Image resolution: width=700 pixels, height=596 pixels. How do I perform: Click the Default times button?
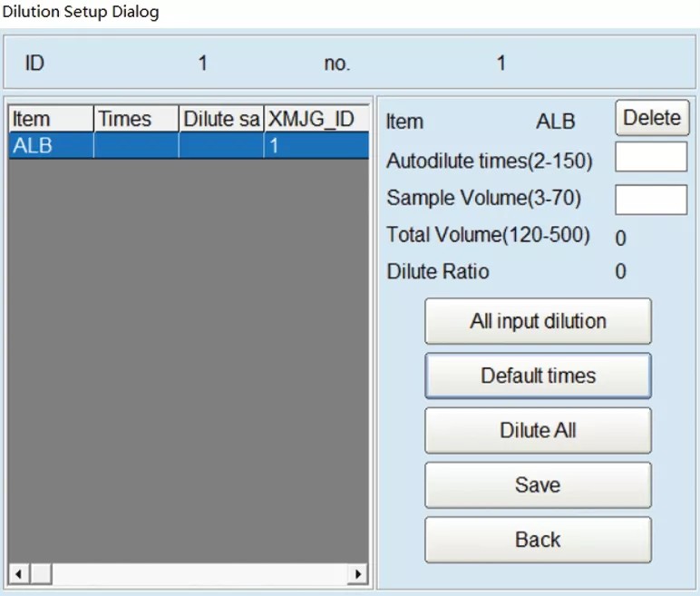pos(538,376)
